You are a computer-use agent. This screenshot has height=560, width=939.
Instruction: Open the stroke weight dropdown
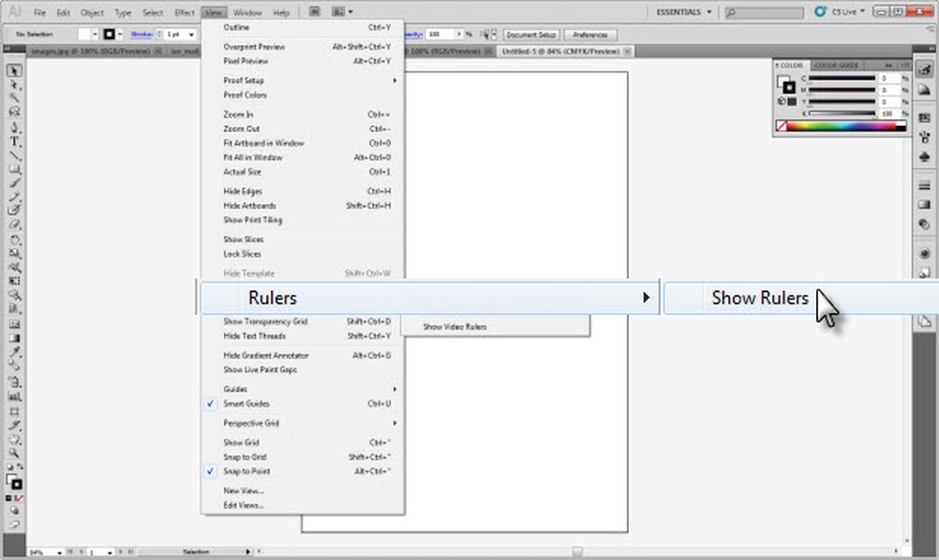[191, 34]
